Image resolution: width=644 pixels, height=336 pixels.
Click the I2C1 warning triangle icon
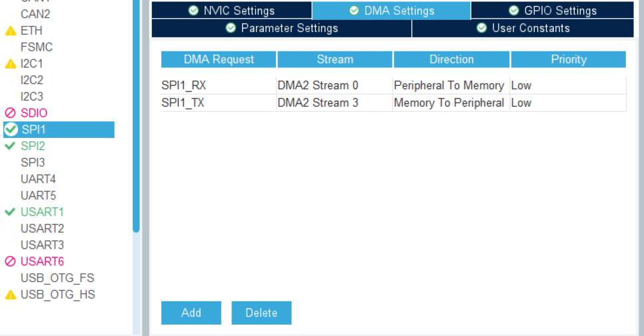[x=11, y=64]
